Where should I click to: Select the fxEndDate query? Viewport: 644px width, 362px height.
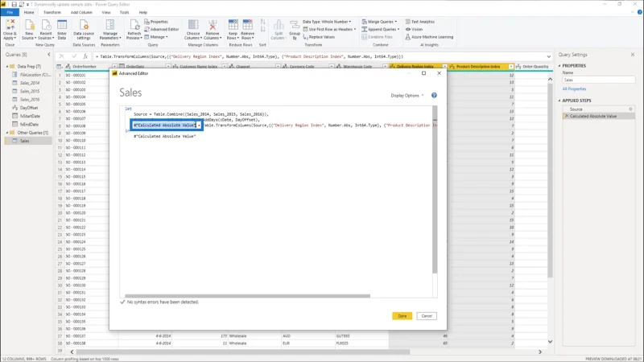tap(29, 124)
